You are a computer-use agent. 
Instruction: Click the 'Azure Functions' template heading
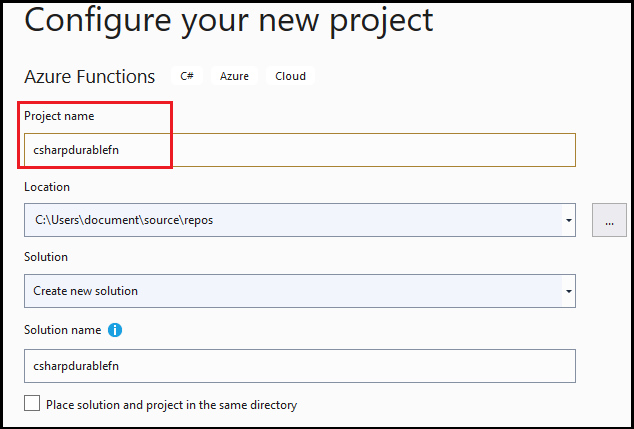click(x=90, y=76)
